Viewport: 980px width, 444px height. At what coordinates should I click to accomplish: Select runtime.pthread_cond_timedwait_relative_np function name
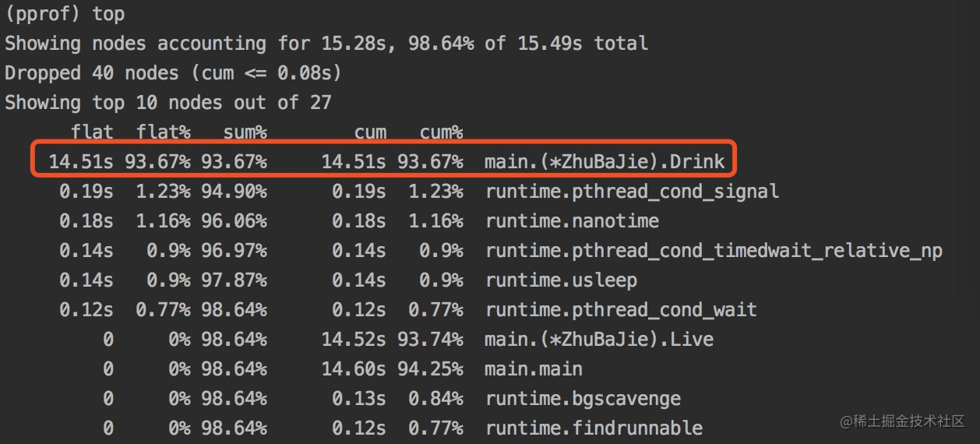pyautogui.click(x=714, y=251)
